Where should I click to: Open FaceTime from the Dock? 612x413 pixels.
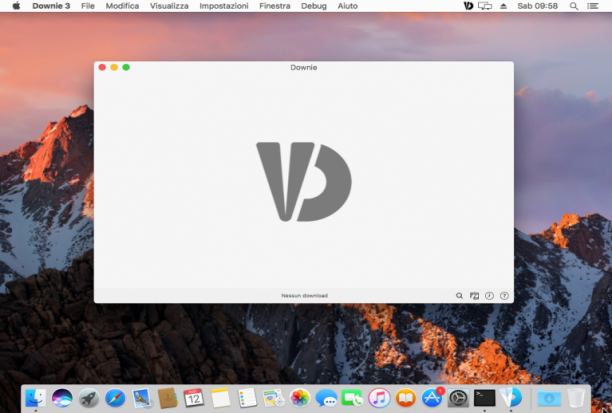(x=352, y=398)
